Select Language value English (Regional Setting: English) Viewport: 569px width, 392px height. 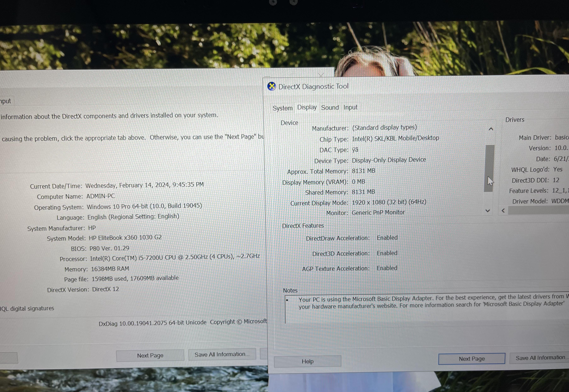(x=133, y=217)
